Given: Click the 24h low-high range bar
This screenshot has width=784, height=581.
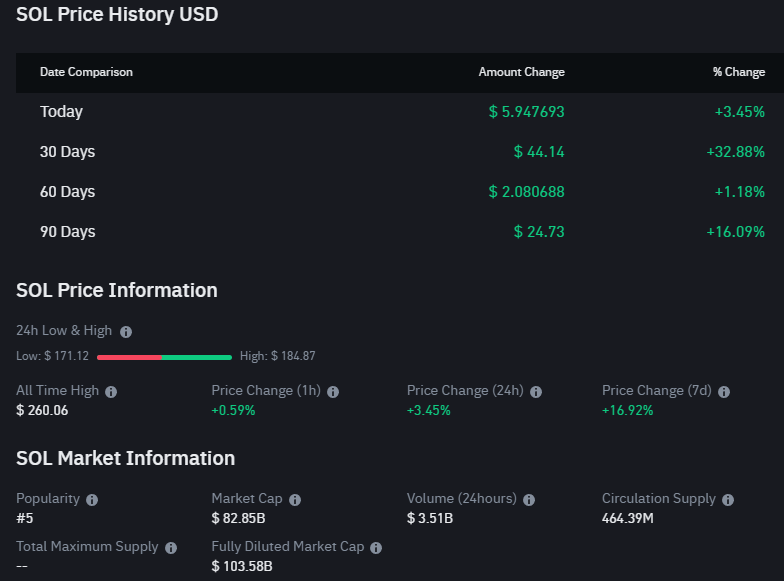Looking at the screenshot, I should point(164,356).
